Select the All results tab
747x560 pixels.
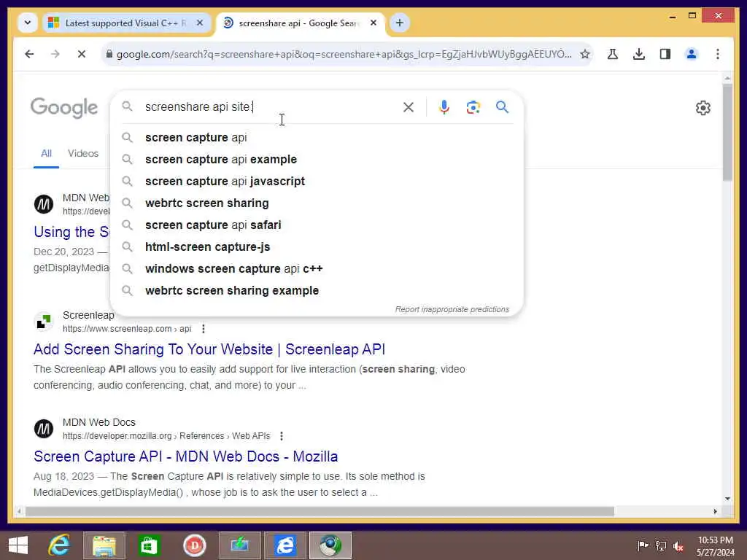click(46, 154)
